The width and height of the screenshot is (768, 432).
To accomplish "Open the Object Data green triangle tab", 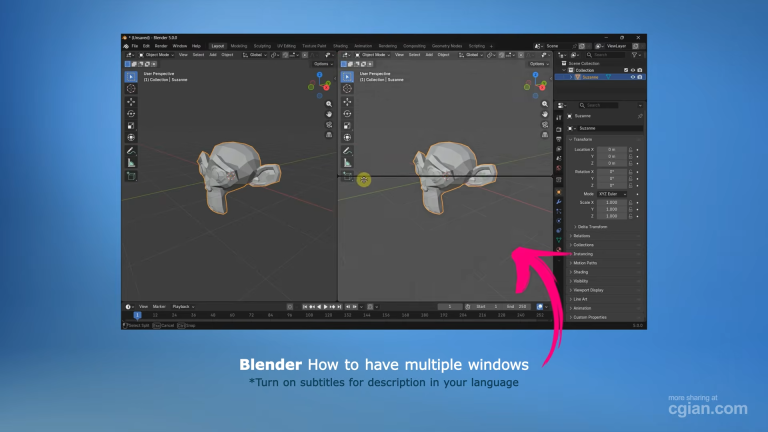I will (559, 240).
